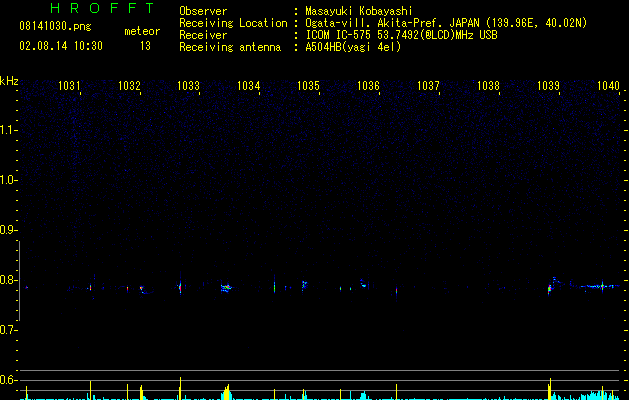Click the 1039 time axis marker
Screen dimensions: 629x400
pos(548,86)
